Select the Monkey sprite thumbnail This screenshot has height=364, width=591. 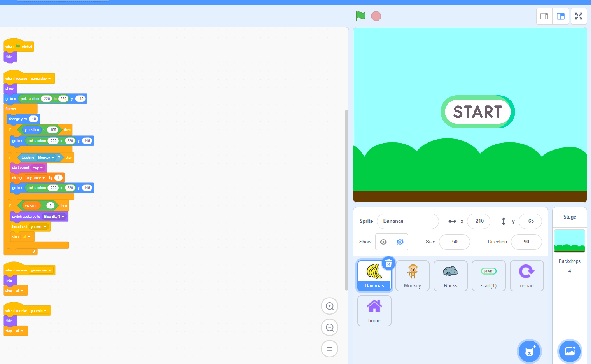[412, 276]
